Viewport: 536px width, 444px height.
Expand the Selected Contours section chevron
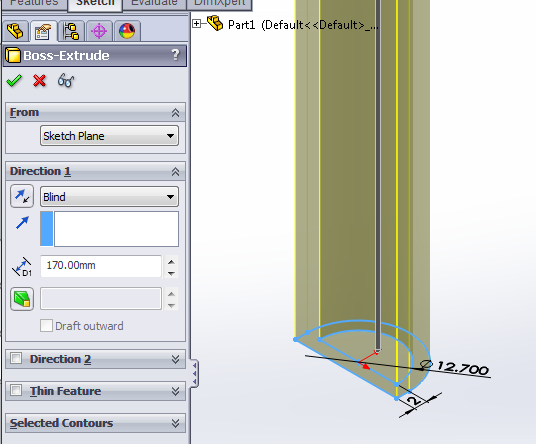pos(175,423)
